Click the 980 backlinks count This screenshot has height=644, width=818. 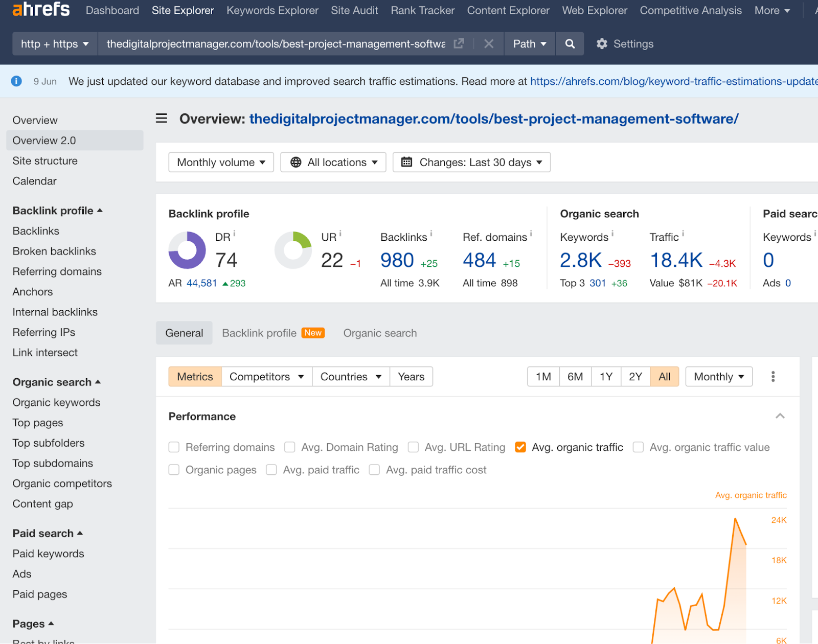click(397, 260)
